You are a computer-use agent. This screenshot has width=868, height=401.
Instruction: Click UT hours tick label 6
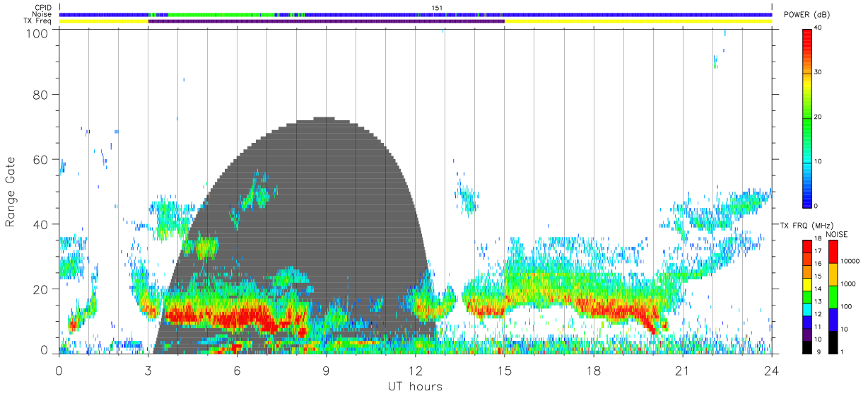tap(237, 370)
